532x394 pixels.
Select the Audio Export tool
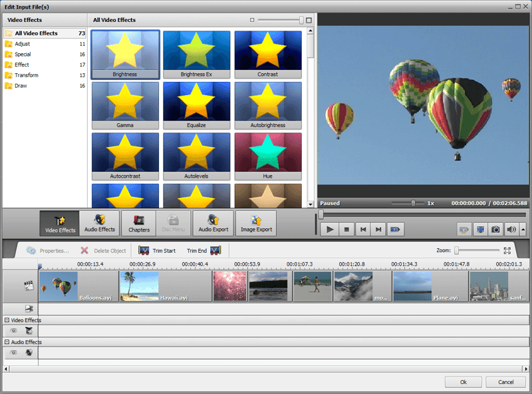(x=213, y=223)
